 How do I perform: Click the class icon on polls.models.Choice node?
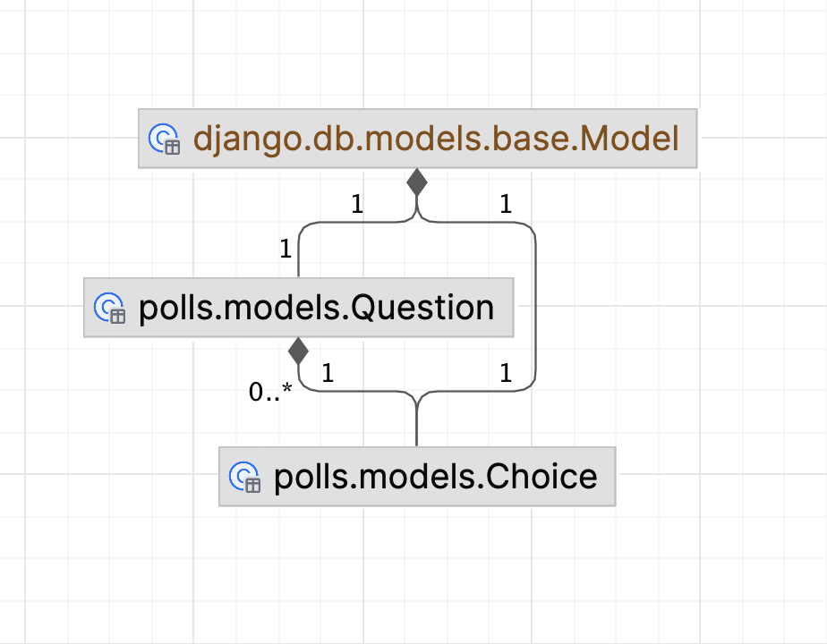point(244,477)
